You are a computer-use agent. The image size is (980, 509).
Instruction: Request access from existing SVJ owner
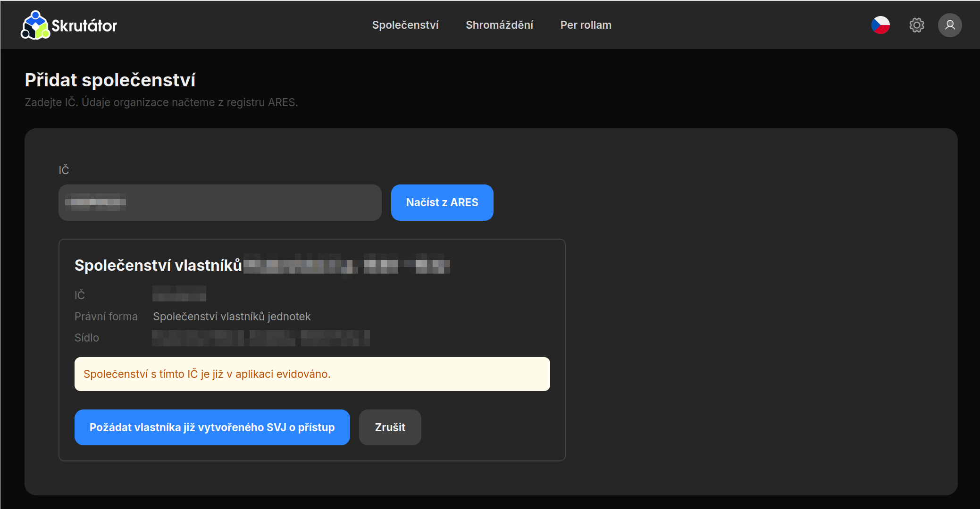pos(212,427)
